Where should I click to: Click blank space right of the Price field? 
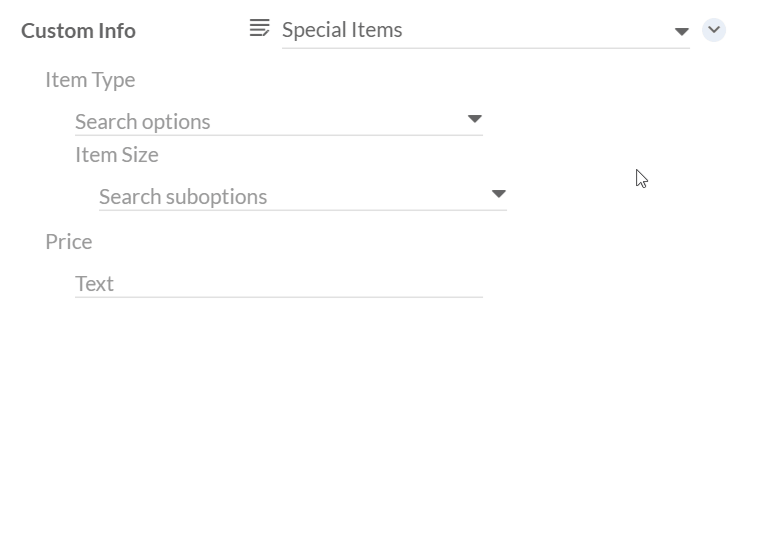click(600, 283)
